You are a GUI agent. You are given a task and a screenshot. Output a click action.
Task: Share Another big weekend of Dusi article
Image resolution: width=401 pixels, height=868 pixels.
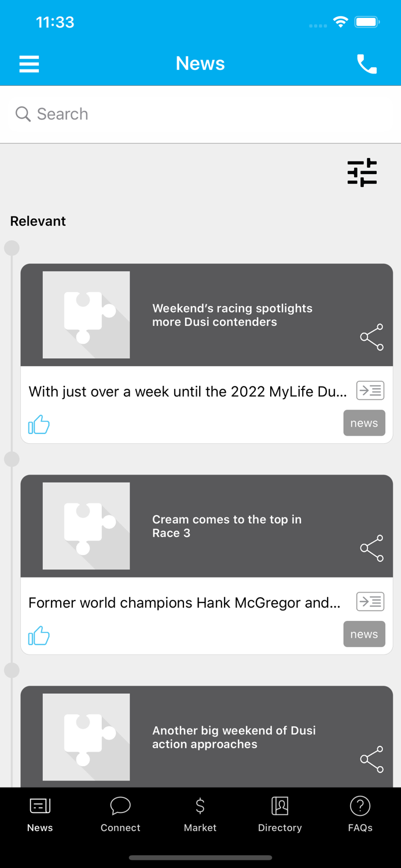(x=372, y=759)
